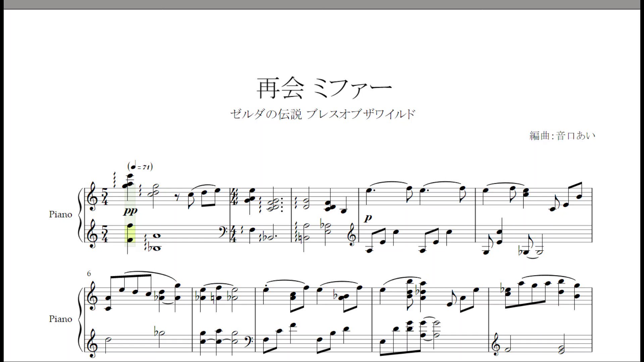Select the treble clef change at end of measure three
Image resolution: width=644 pixels, height=362 pixels.
pos(352,235)
